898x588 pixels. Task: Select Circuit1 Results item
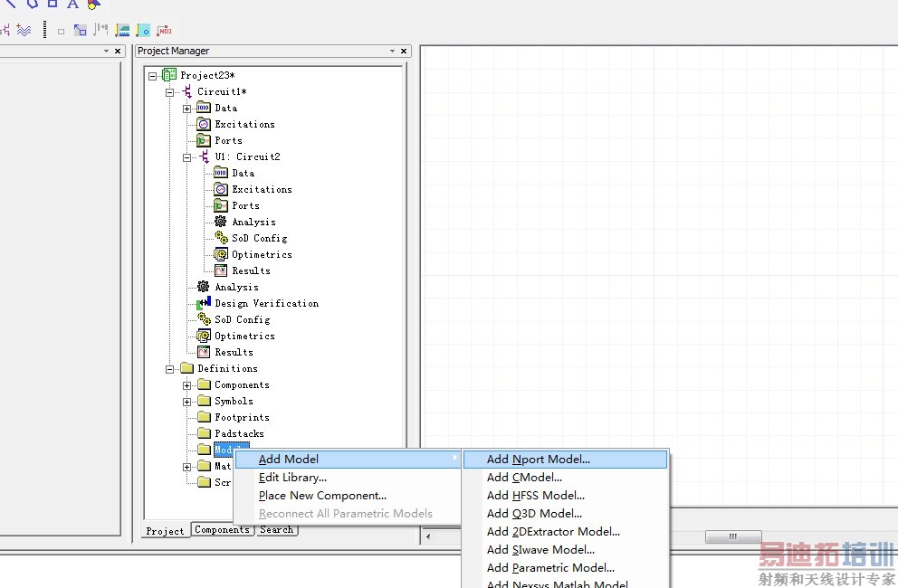pyautogui.click(x=234, y=352)
